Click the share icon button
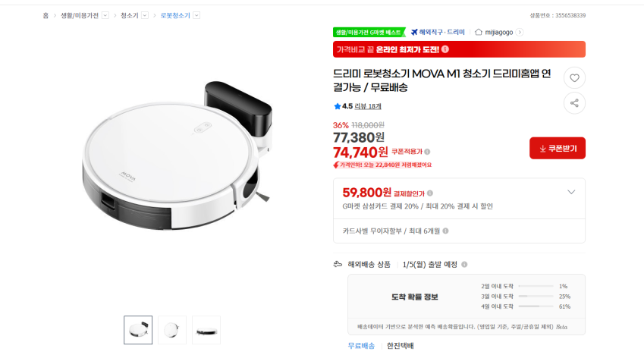Screen dimensions: 644x355 click(574, 103)
